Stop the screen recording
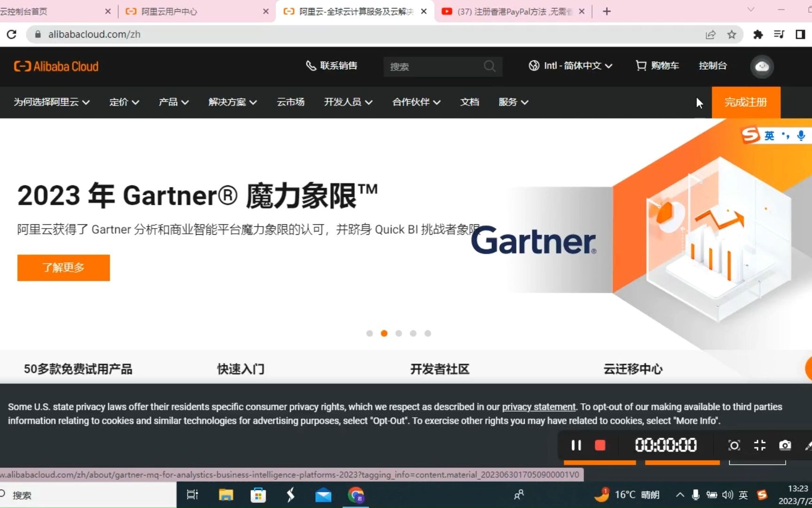Image resolution: width=812 pixels, height=508 pixels. point(600,445)
